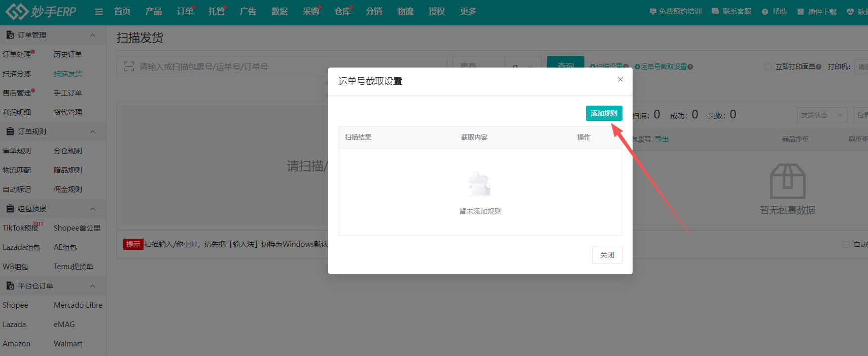Collapse the 平台仓订单 sidebar section
This screenshot has height=356, width=868.
(x=92, y=286)
